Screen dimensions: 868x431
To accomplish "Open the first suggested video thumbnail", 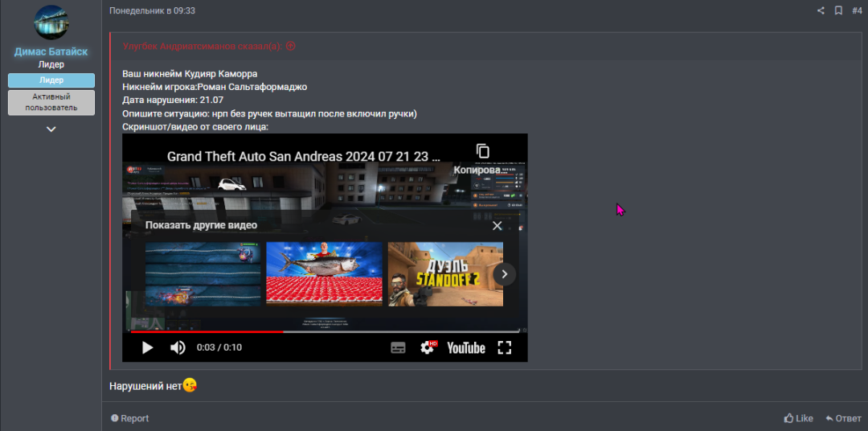I will tap(203, 273).
